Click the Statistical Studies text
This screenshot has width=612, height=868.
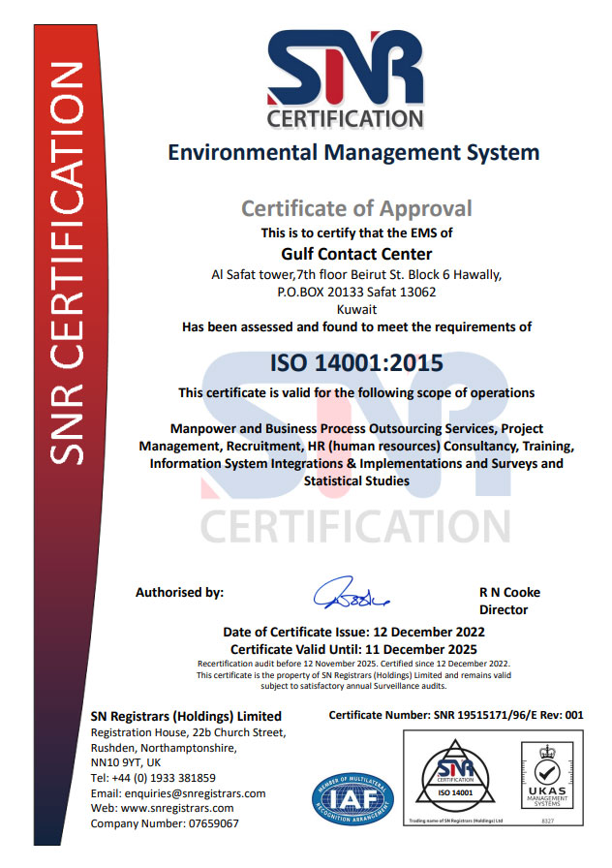(356, 481)
